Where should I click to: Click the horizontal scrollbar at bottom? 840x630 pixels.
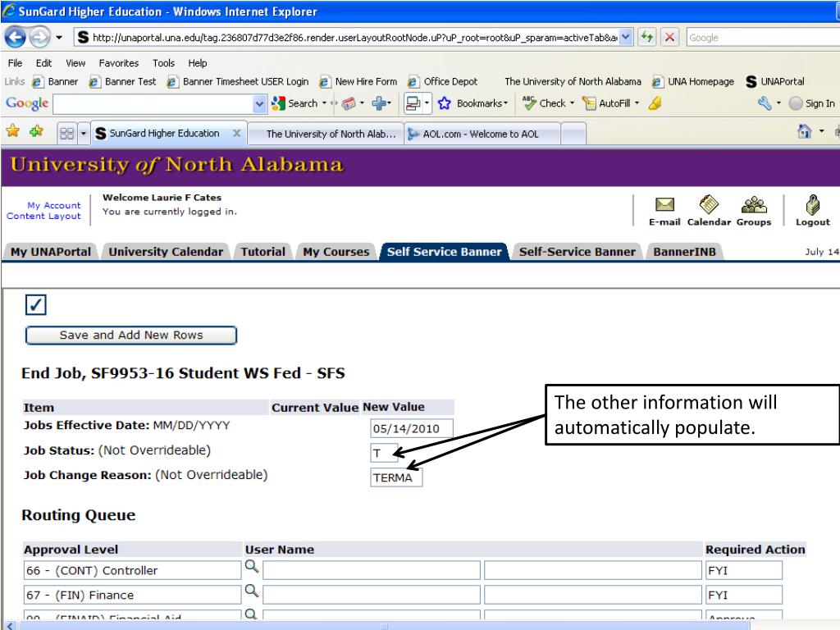pyautogui.click(x=384, y=625)
